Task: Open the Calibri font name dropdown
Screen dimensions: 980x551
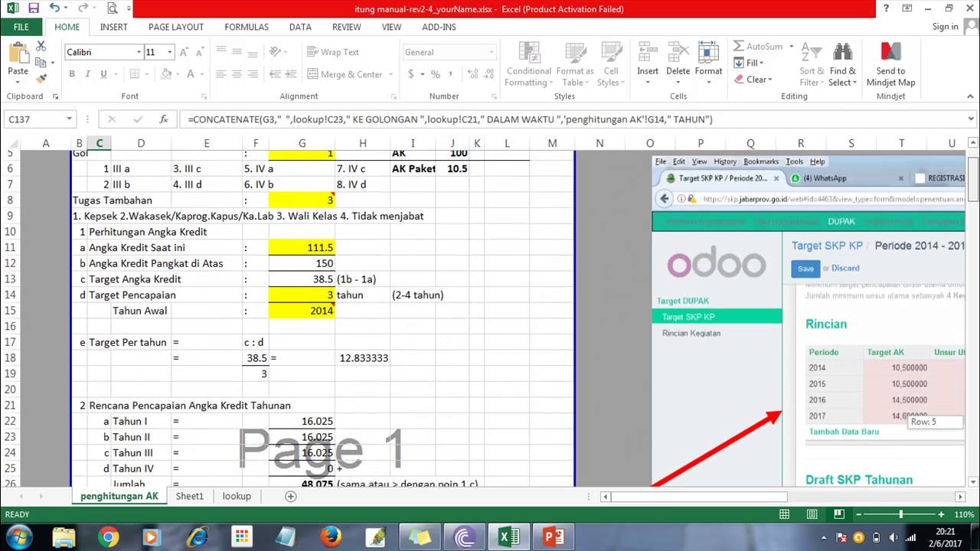Action: (x=139, y=52)
